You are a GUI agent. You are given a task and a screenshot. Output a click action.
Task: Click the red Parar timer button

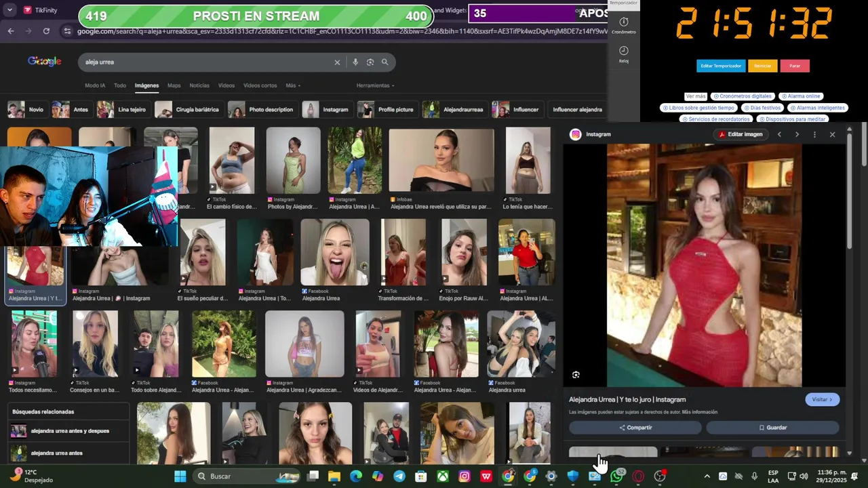coord(795,66)
